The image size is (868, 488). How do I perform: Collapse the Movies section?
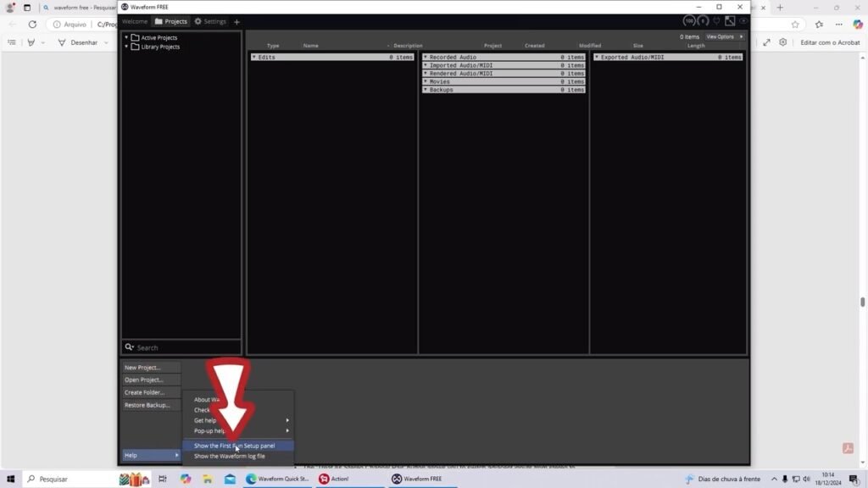pyautogui.click(x=426, y=81)
